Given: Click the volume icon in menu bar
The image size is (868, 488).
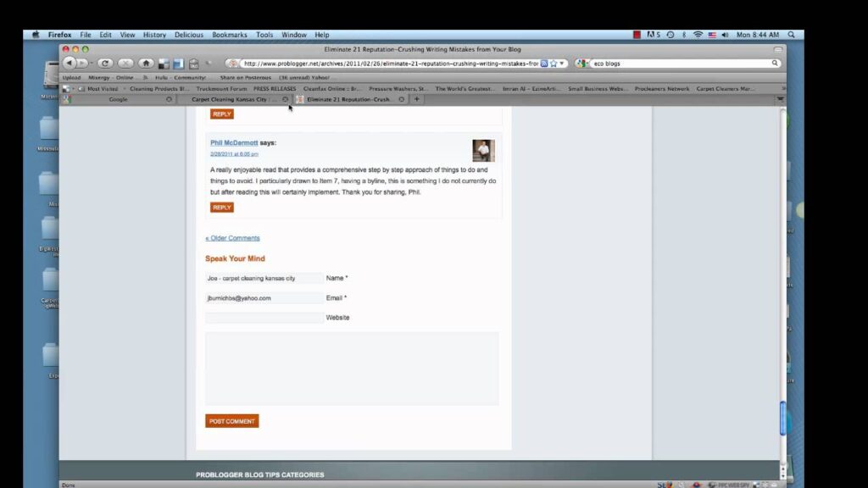Looking at the screenshot, I should (726, 34).
